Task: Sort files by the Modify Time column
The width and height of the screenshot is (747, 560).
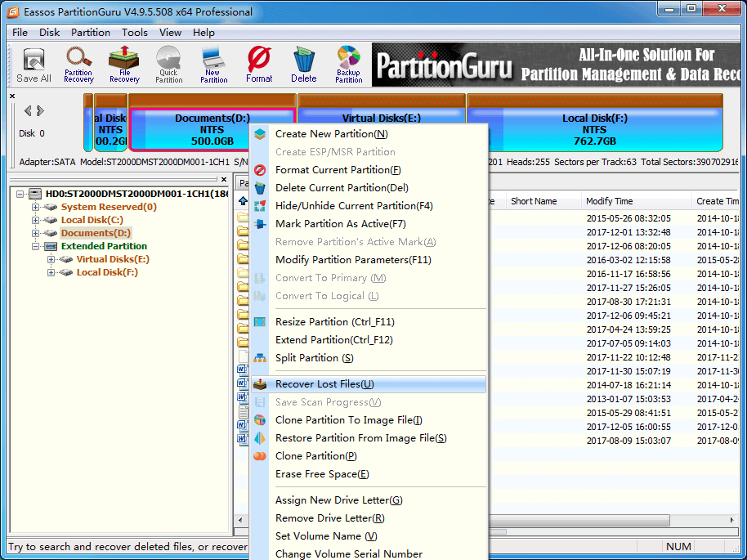Action: [x=609, y=201]
